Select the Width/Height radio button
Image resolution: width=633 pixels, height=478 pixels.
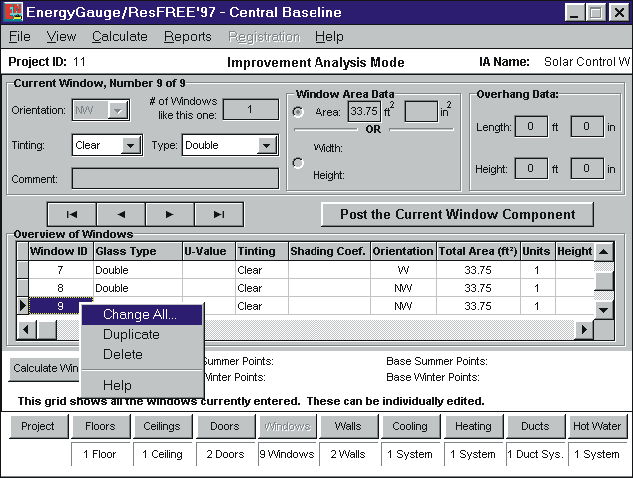click(298, 163)
